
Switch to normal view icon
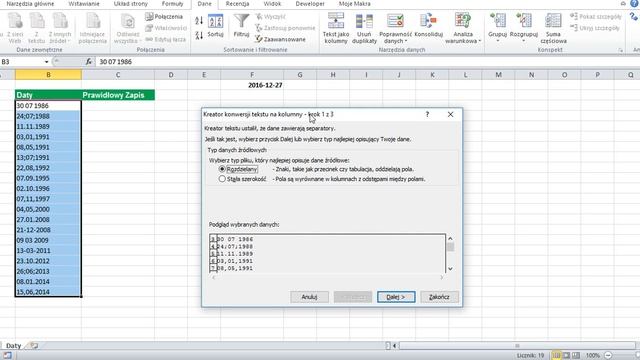click(x=556, y=355)
